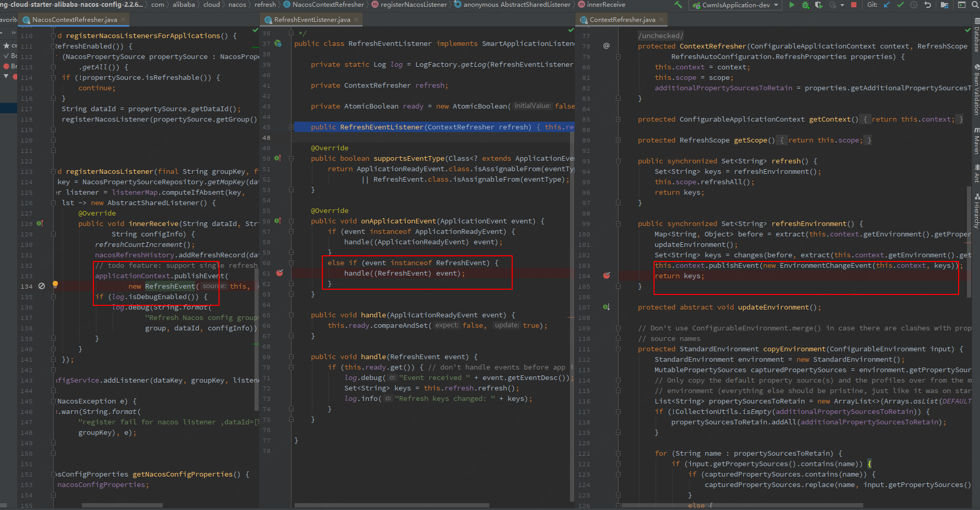Close the RefreshEventListener.java tab
This screenshot has width=980, height=510.
point(356,19)
